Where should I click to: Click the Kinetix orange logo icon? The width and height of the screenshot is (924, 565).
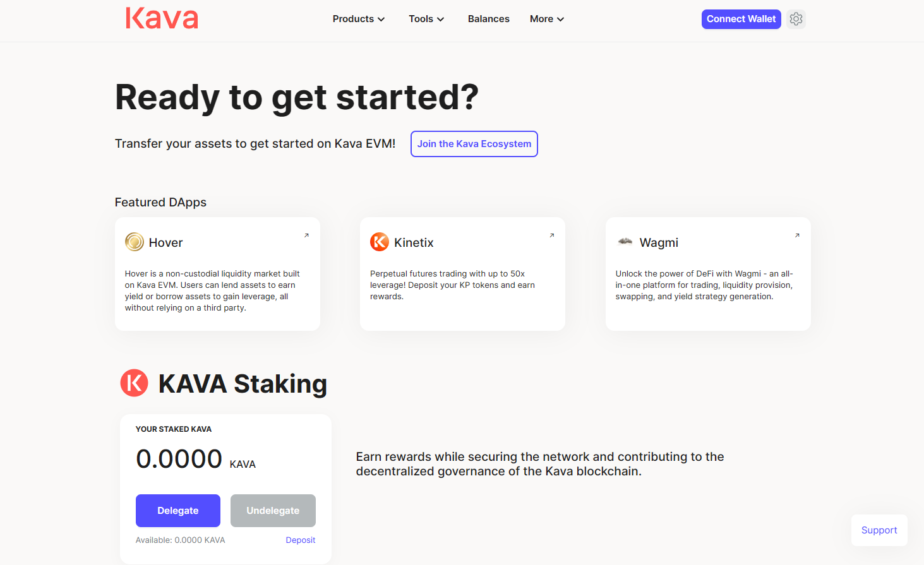(x=380, y=242)
